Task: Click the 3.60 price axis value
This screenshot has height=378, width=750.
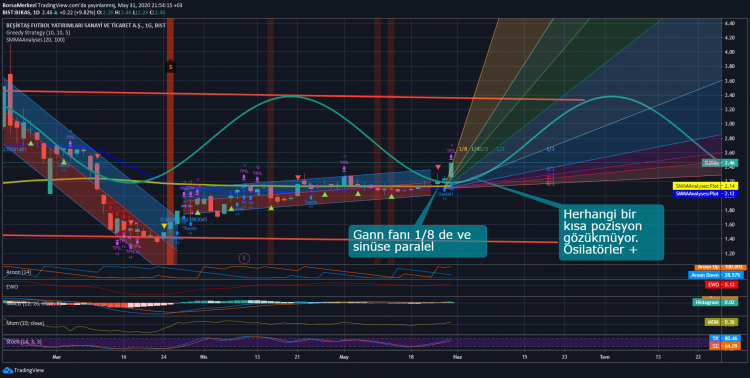Action: (729, 81)
